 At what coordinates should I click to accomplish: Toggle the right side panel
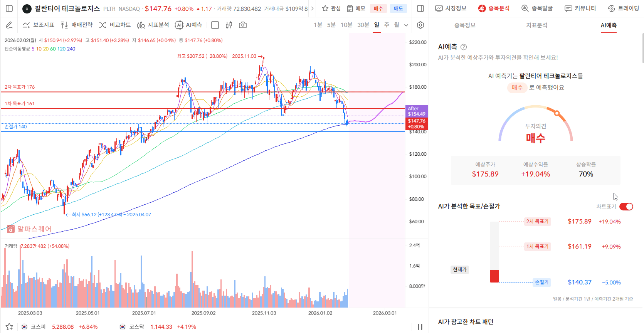(420, 8)
